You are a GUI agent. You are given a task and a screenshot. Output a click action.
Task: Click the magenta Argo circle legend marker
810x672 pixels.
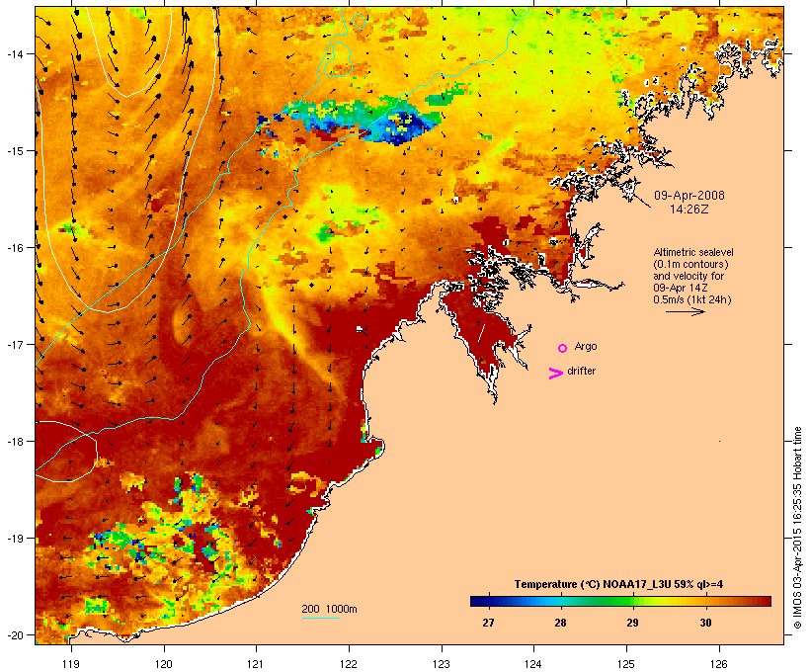(x=563, y=348)
